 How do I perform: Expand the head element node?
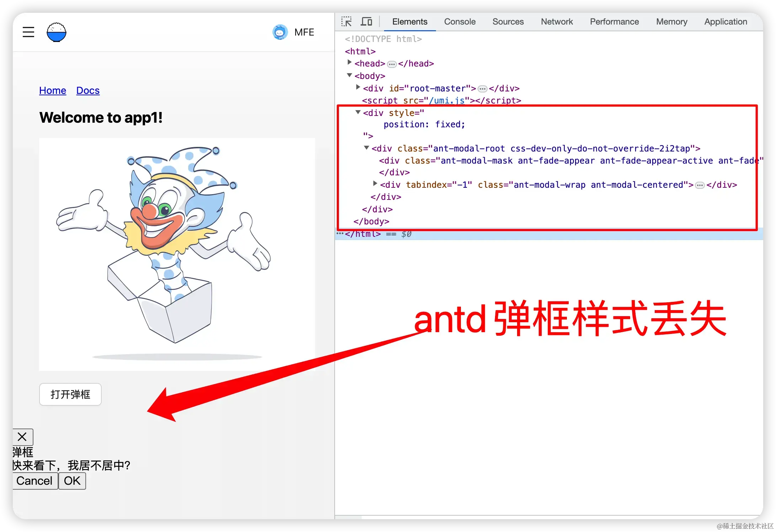tap(350, 63)
